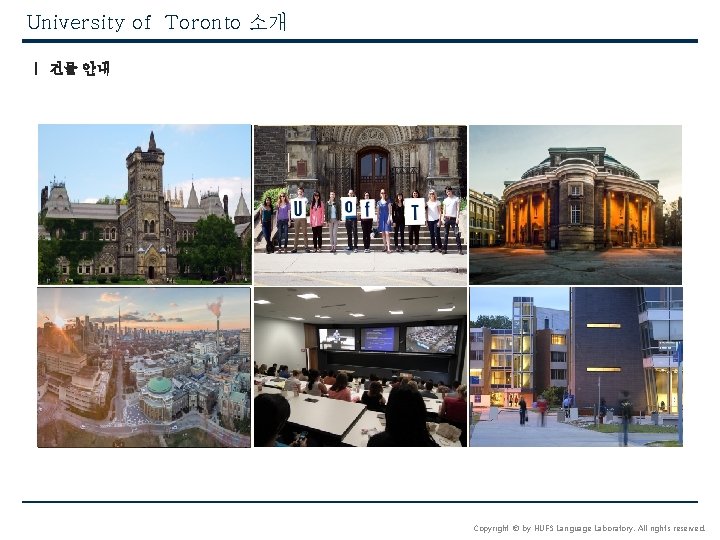Click the gothic stone castle building photo
720x540 pixels.
145,204
